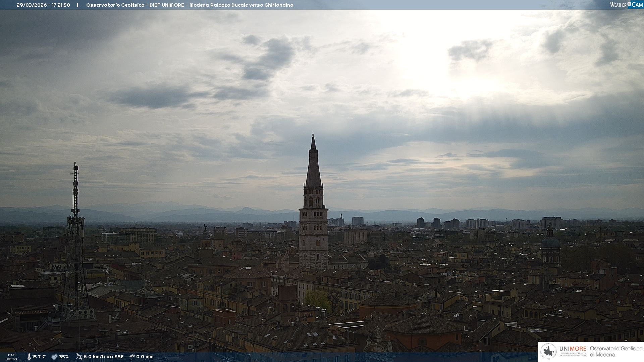This screenshot has width=644, height=362.
Task: Click the WeatherCam camera lens icon
Action: pos(629,4)
